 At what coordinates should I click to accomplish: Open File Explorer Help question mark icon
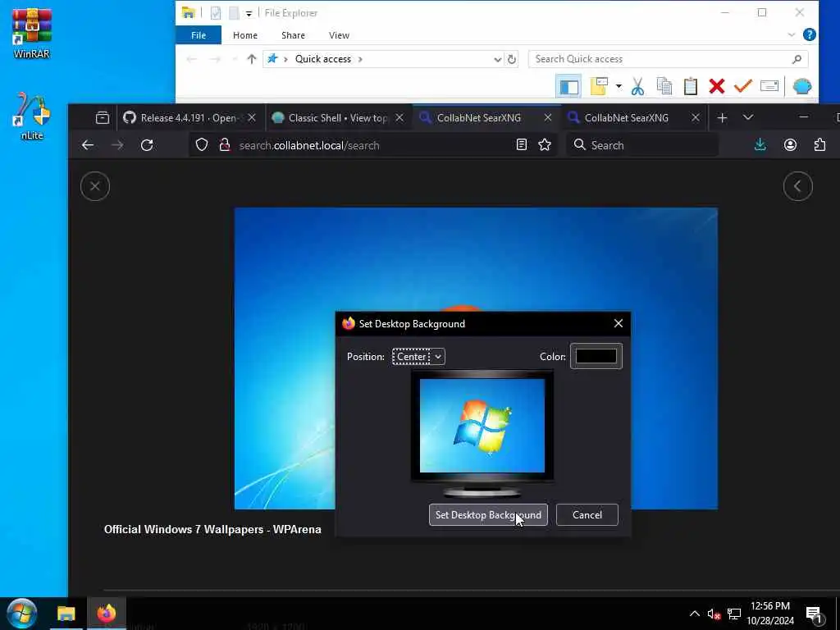(x=810, y=34)
